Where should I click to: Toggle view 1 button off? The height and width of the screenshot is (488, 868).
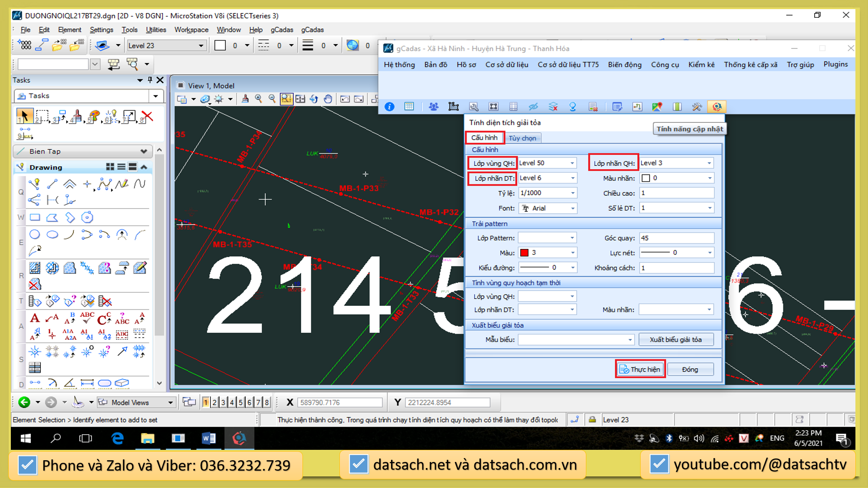pos(206,403)
